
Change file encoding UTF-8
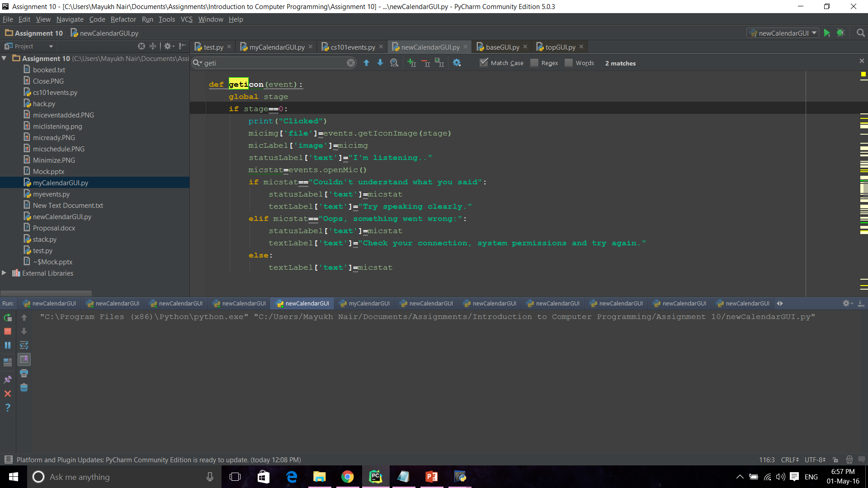click(x=815, y=460)
